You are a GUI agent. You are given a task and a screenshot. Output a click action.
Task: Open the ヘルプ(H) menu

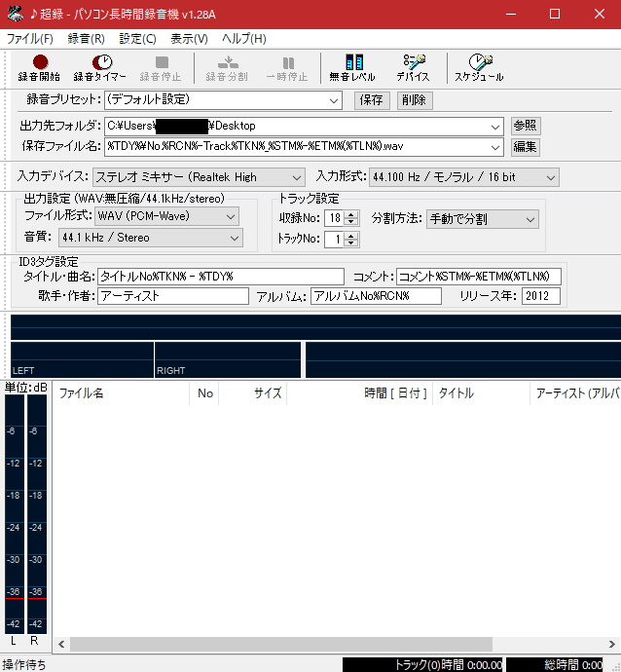point(244,39)
